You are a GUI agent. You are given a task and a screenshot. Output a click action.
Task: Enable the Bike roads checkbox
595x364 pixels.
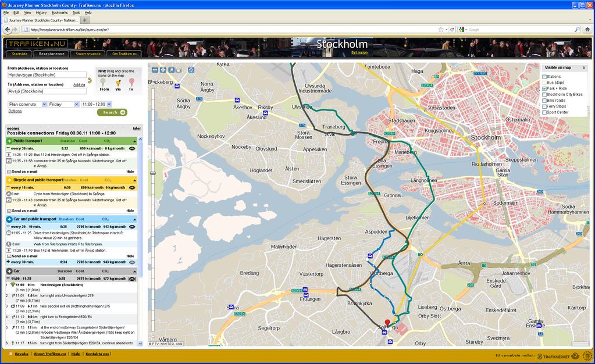click(544, 101)
